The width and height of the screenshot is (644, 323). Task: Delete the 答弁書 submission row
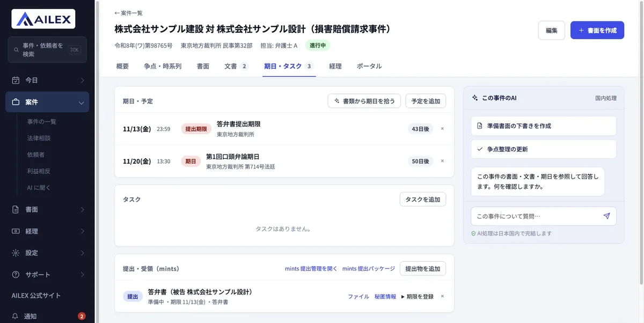[442, 296]
